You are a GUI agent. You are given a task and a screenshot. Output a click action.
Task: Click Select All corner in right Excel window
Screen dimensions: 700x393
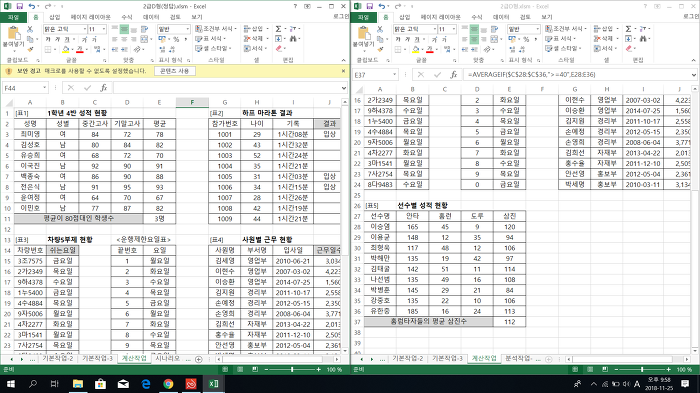[359, 89]
